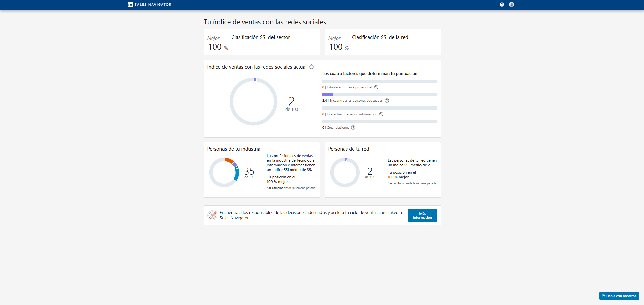644x305 pixels.
Task: Click the Sales Navigator promotional banner text
Action: point(311,215)
